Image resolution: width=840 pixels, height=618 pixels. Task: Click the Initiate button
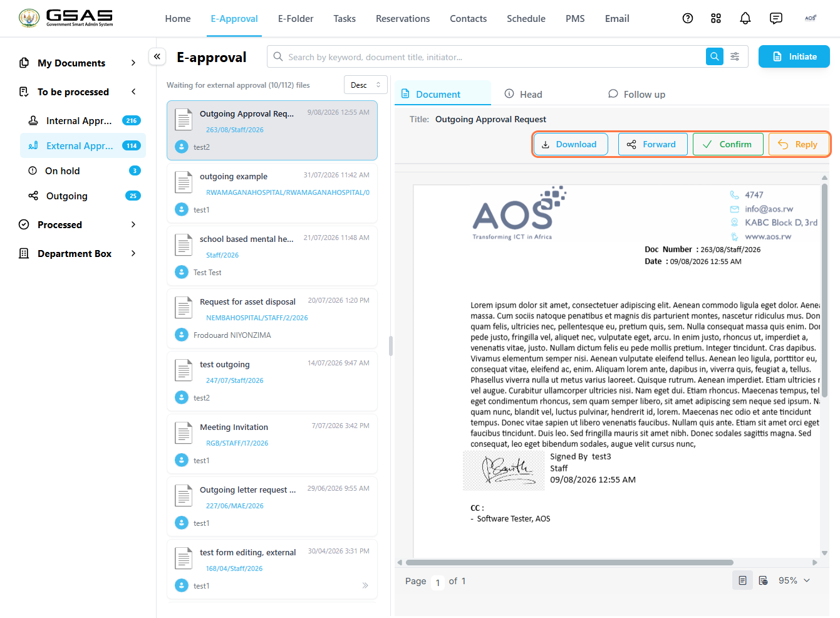pos(794,56)
